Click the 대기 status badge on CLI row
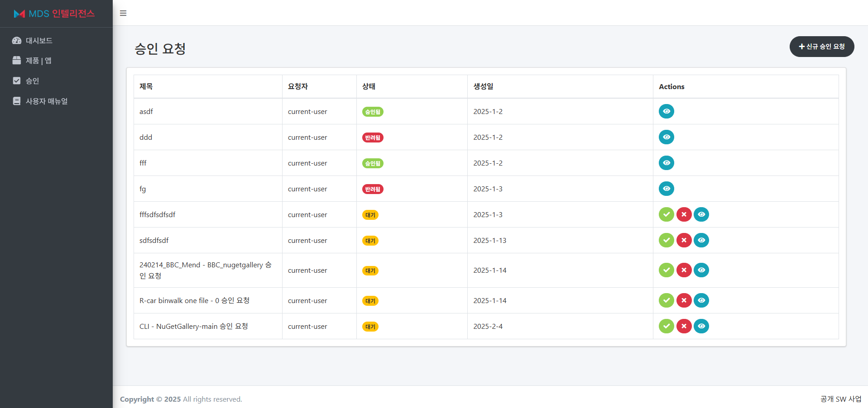868x408 pixels. [370, 326]
